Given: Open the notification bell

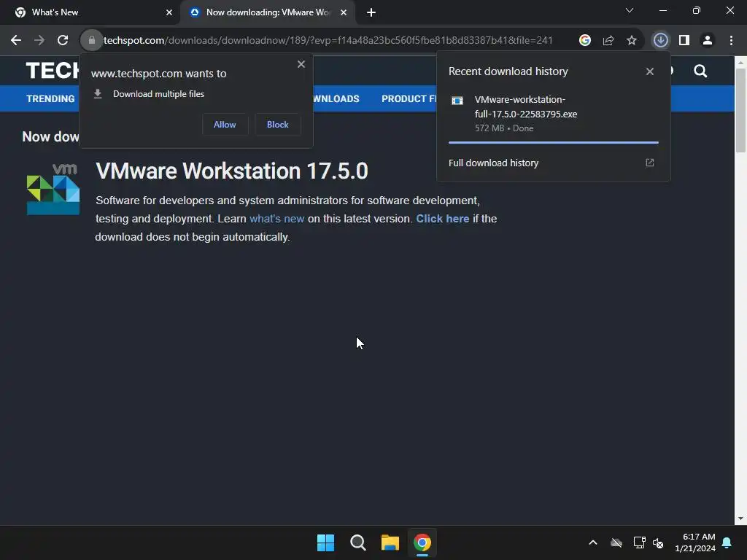Looking at the screenshot, I should [727, 542].
